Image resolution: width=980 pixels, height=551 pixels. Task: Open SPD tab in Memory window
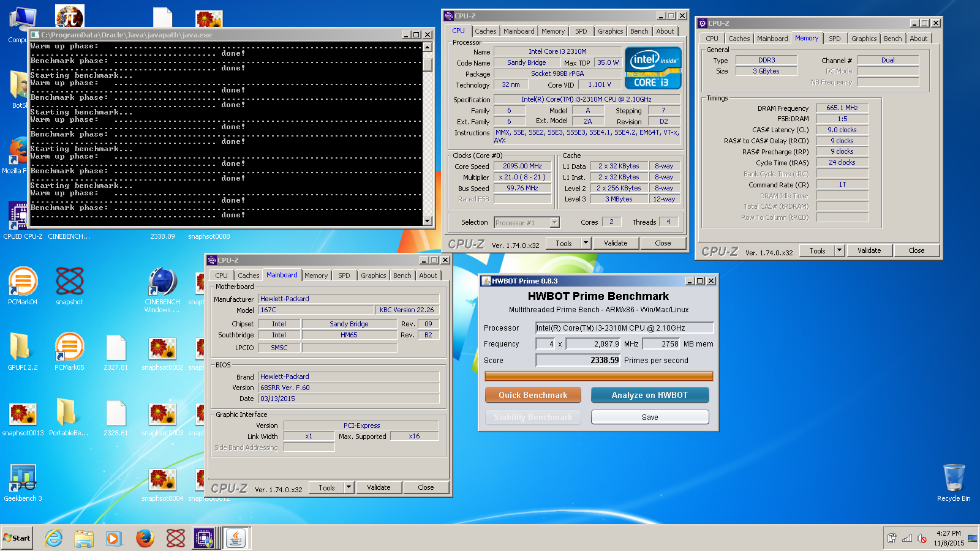835,39
